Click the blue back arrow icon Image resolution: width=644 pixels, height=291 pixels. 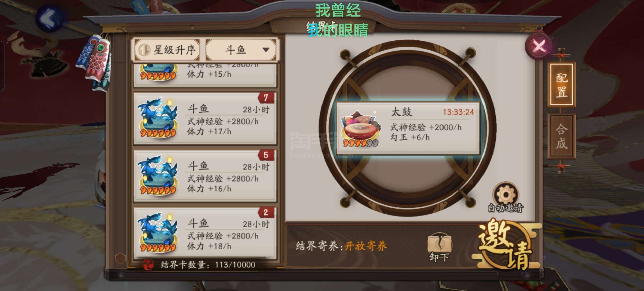49,18
